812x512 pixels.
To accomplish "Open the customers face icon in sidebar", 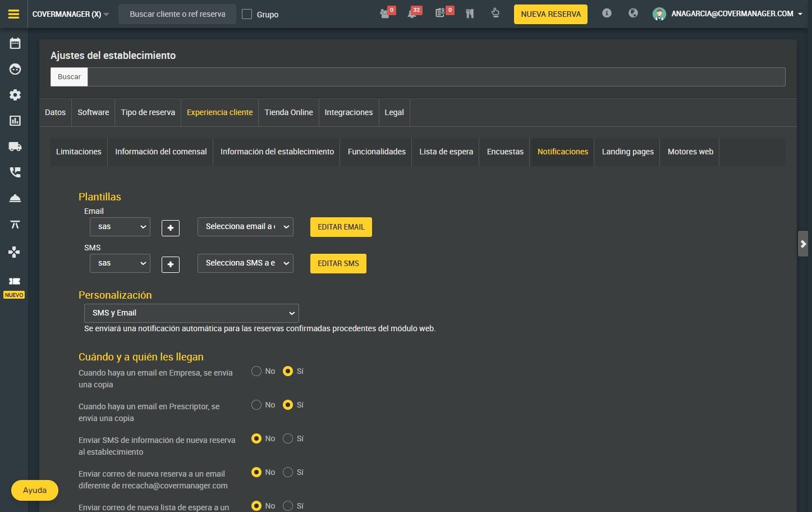I will [15, 69].
